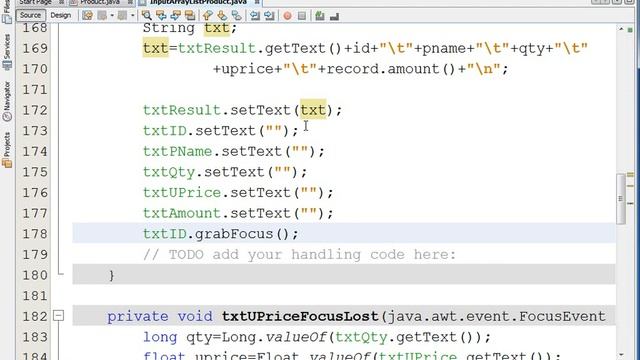Shift line right icon
The height and width of the screenshot is (360, 640).
[x=269, y=16]
